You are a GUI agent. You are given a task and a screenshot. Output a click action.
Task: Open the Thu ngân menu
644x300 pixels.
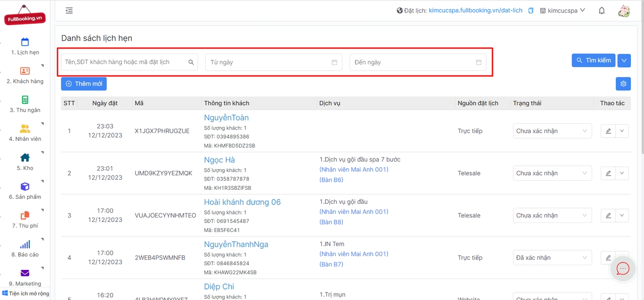pos(25,104)
